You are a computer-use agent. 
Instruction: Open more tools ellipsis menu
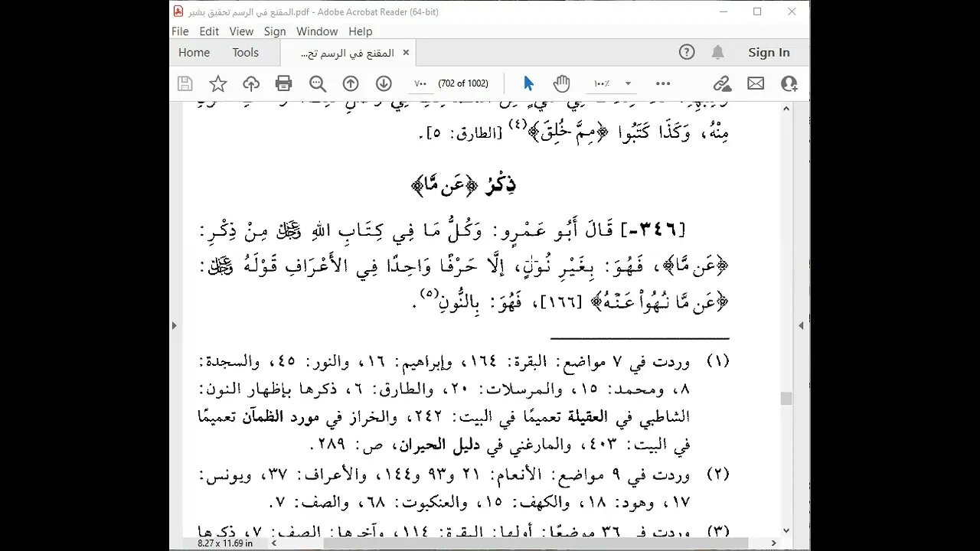click(x=663, y=83)
